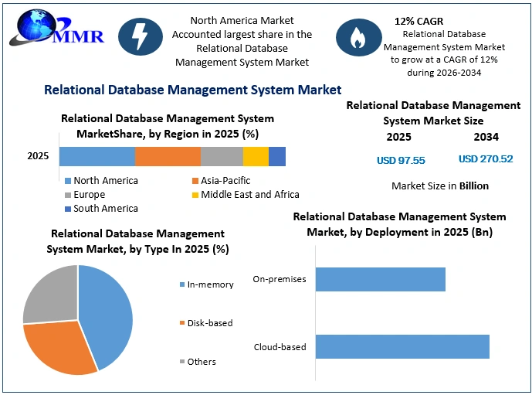This screenshot has width=532, height=395.
Task: Click the lightning bolt circle icon
Action: [140, 36]
